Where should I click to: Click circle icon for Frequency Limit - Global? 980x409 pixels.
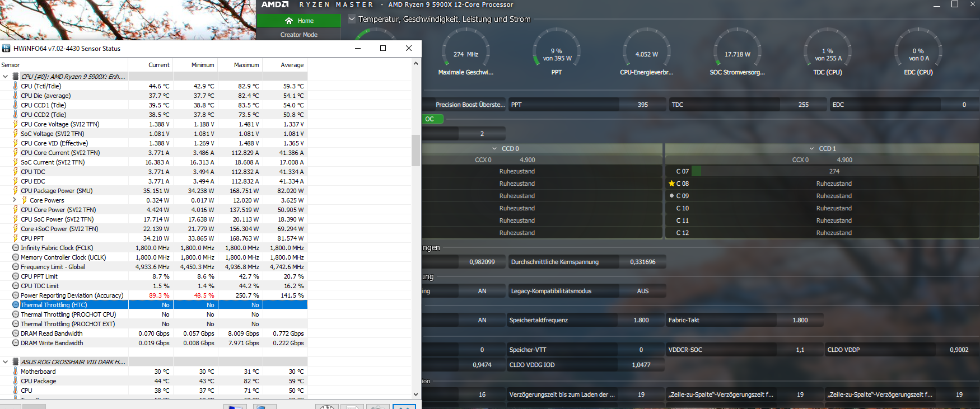pyautogui.click(x=15, y=267)
